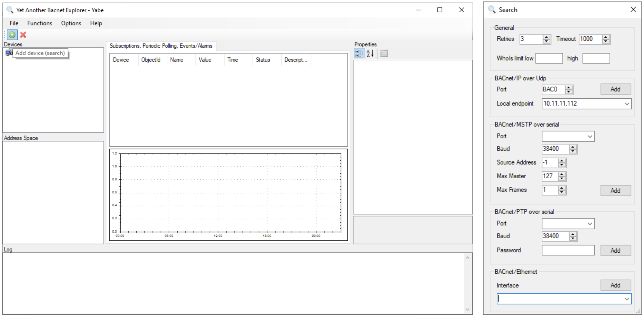Select the Categorized view icon in Properties
Image resolution: width=644 pixels, height=318 pixels.
point(359,53)
